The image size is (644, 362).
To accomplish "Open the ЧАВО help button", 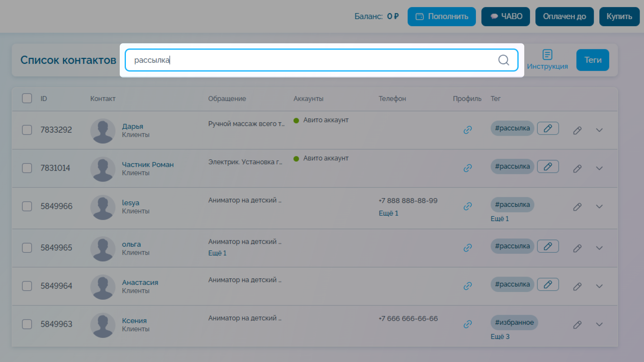I will [505, 16].
